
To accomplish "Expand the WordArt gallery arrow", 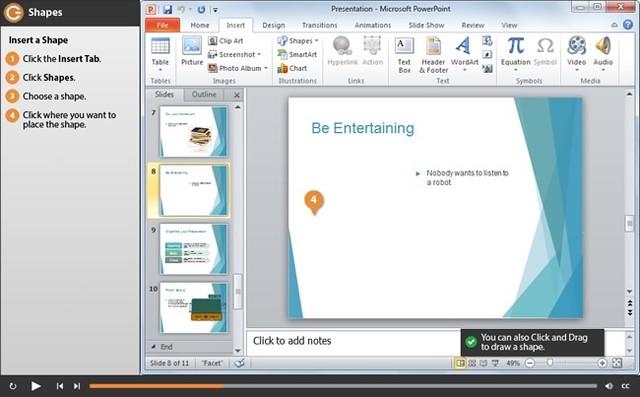I will click(x=464, y=70).
